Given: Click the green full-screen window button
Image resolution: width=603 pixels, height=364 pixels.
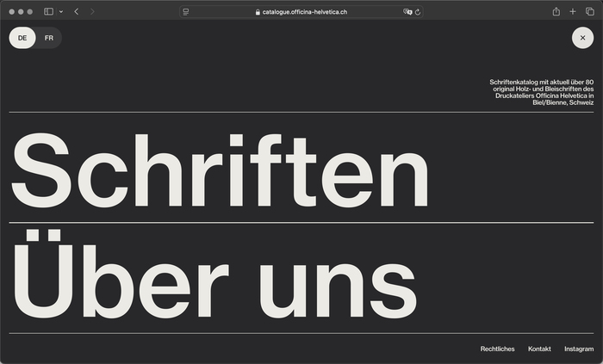Looking at the screenshot, I should click(x=30, y=12).
